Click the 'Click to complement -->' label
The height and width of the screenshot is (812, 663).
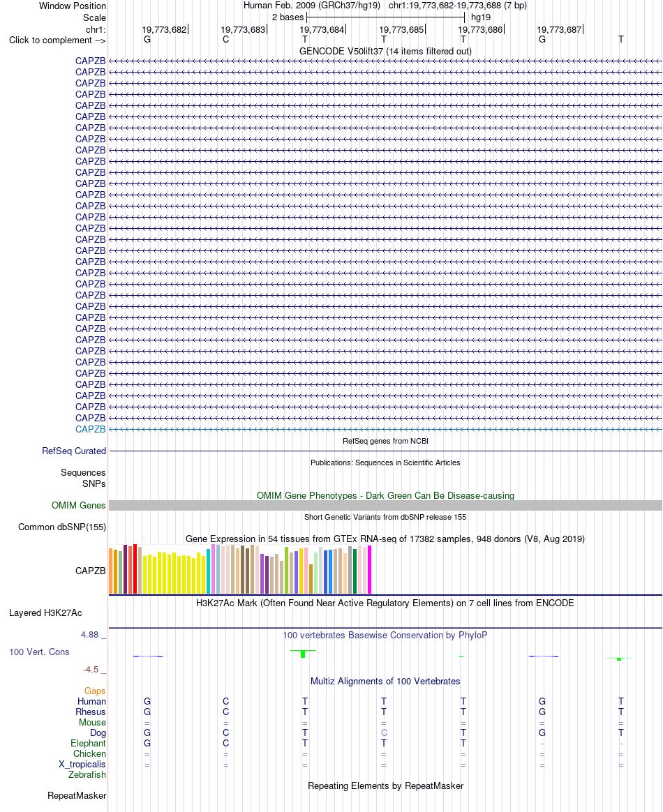57,40
